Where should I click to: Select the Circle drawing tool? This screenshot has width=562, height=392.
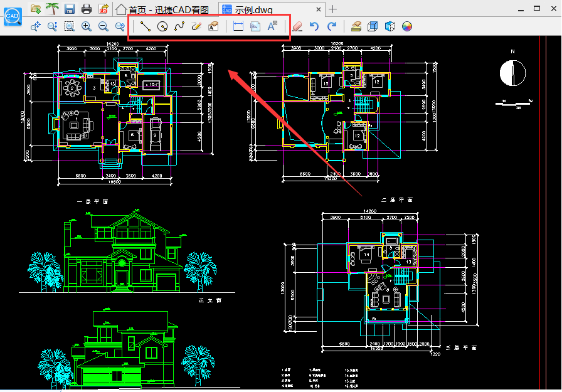(162, 26)
